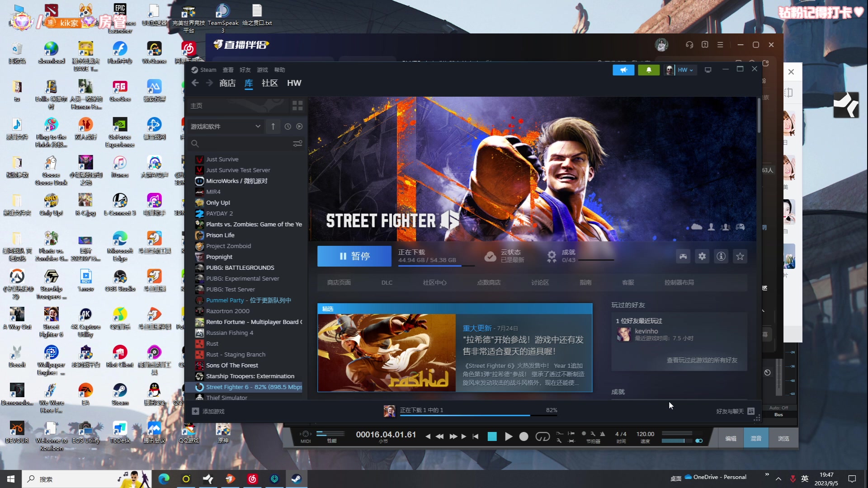Open controller settings for Street Fighter 6
Image resolution: width=868 pixels, height=488 pixels.
coord(683,257)
